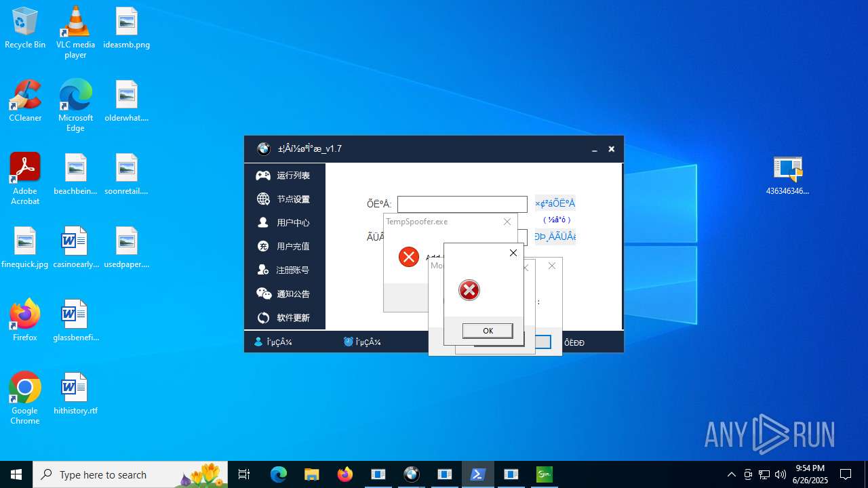Switch to green app icon in taskbar
This screenshot has height=488, width=868.
tap(545, 474)
